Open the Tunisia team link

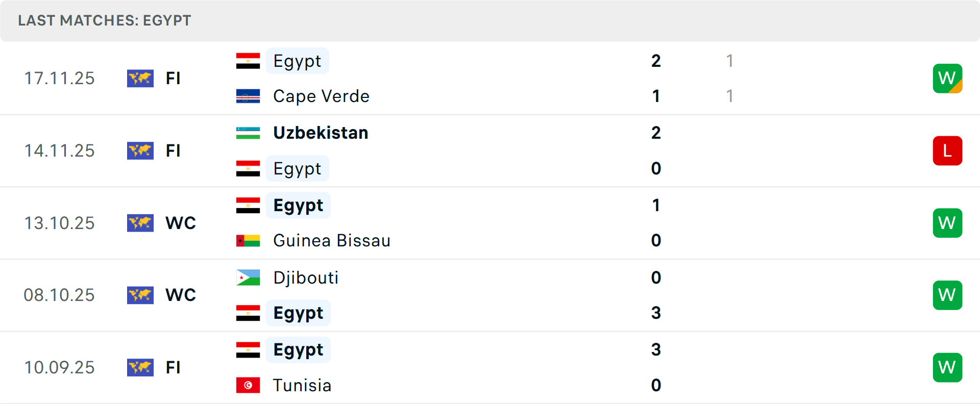point(302,385)
